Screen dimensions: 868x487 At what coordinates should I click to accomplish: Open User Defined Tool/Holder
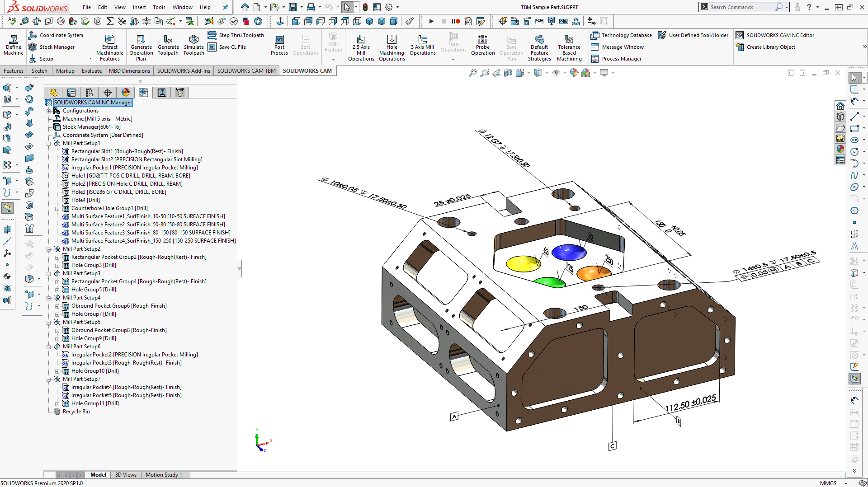pyautogui.click(x=693, y=35)
